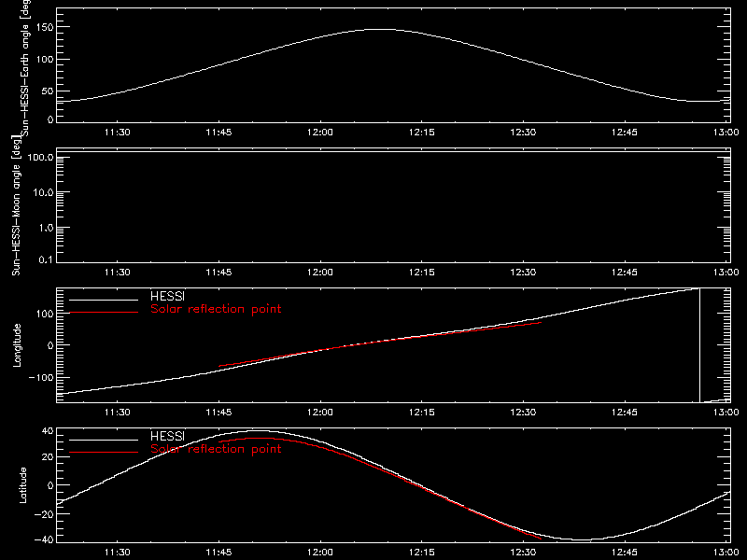Click the 100 tick on Longitude axis
Image resolution: width=747 pixels, height=560 pixels.
coord(45,314)
